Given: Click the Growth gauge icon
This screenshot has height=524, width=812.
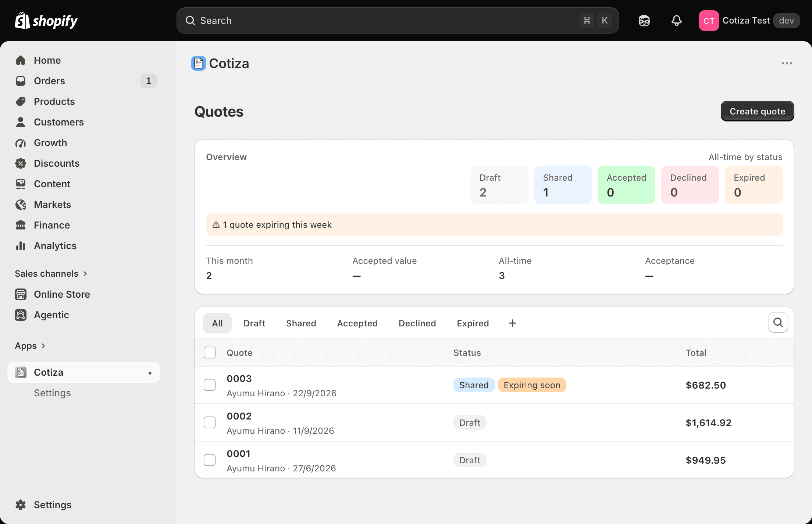Looking at the screenshot, I should [x=21, y=143].
